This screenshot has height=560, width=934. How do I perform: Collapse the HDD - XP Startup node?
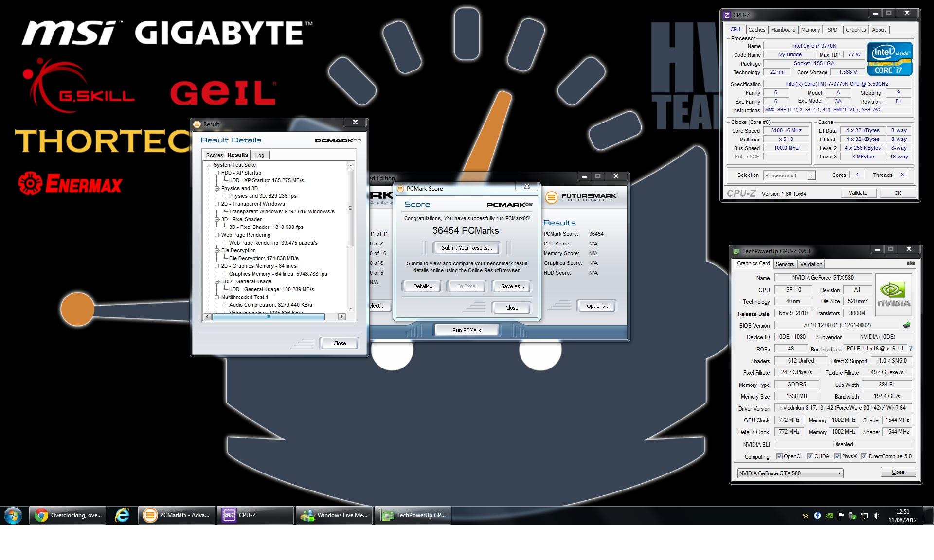click(x=217, y=173)
